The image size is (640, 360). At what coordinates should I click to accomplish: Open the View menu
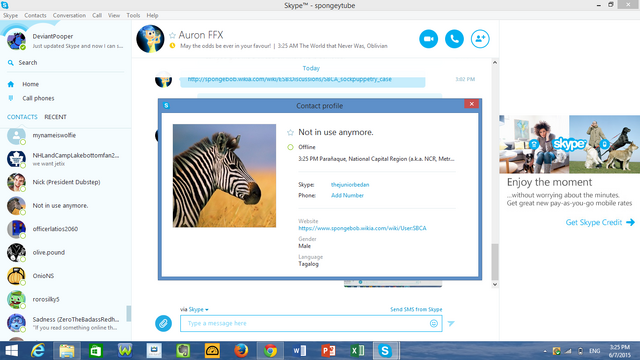coord(114,16)
